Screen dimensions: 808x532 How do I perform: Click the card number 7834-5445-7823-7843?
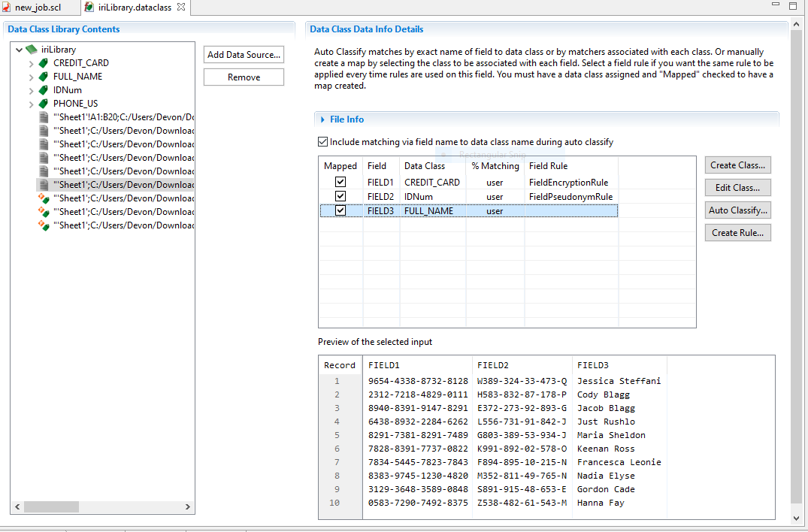click(418, 462)
